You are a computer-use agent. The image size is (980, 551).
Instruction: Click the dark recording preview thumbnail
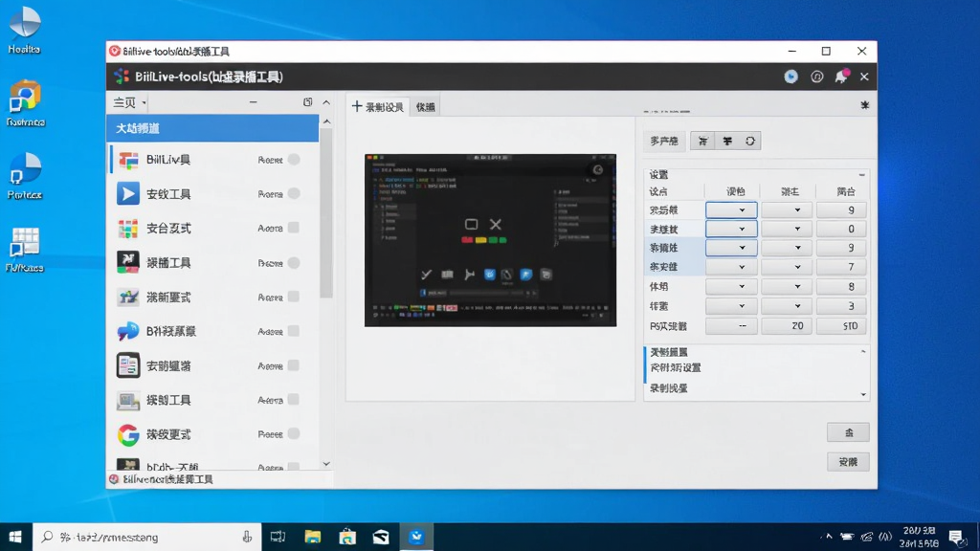pyautogui.click(x=491, y=240)
